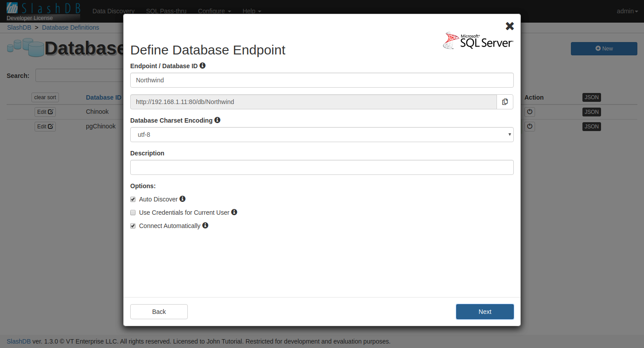Click the Action column header
This screenshot has width=644, height=348.
534,97
